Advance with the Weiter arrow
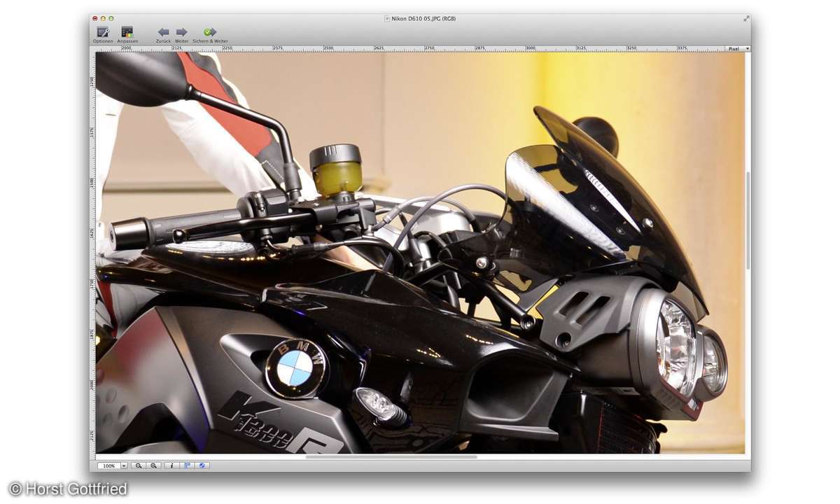The image size is (840, 504). 181,31
